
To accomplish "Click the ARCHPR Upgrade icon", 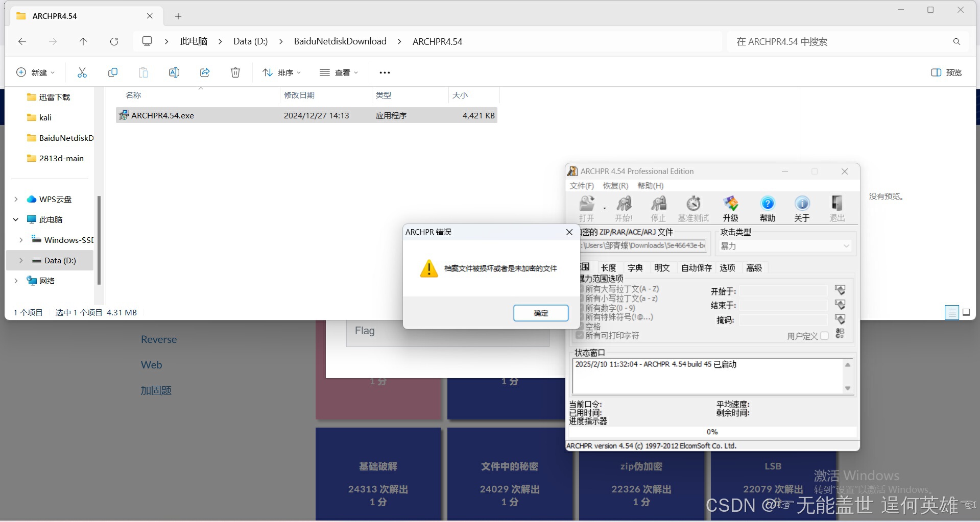I will tap(731, 204).
